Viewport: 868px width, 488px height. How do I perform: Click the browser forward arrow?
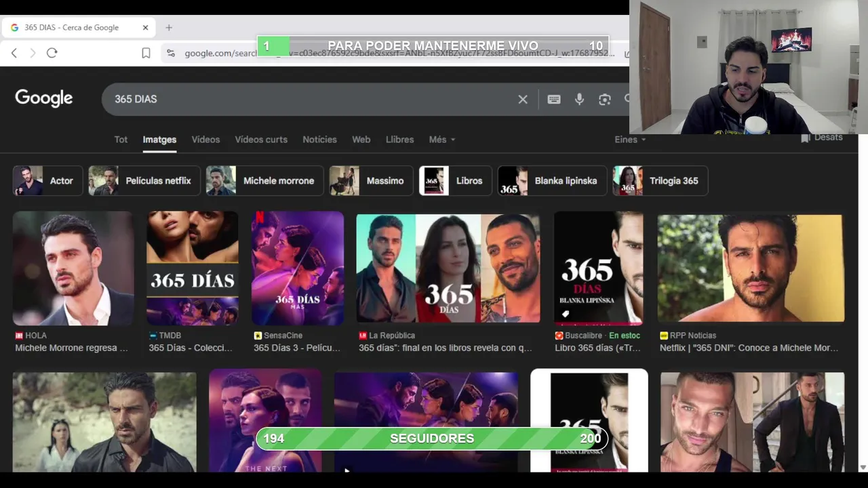33,53
